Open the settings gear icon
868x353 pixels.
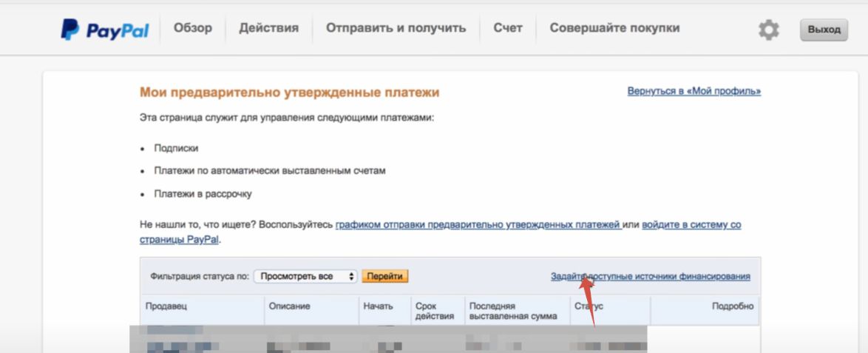769,30
